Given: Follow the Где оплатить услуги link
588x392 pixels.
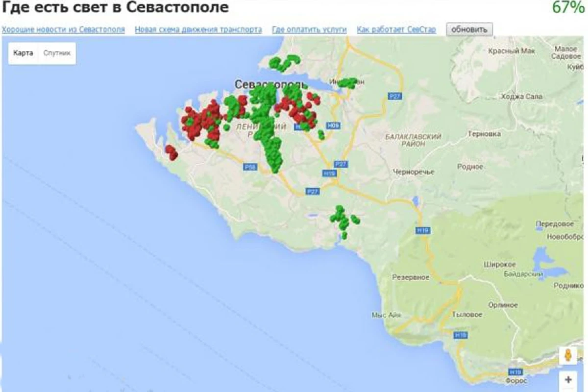Looking at the screenshot, I should pos(309,29).
